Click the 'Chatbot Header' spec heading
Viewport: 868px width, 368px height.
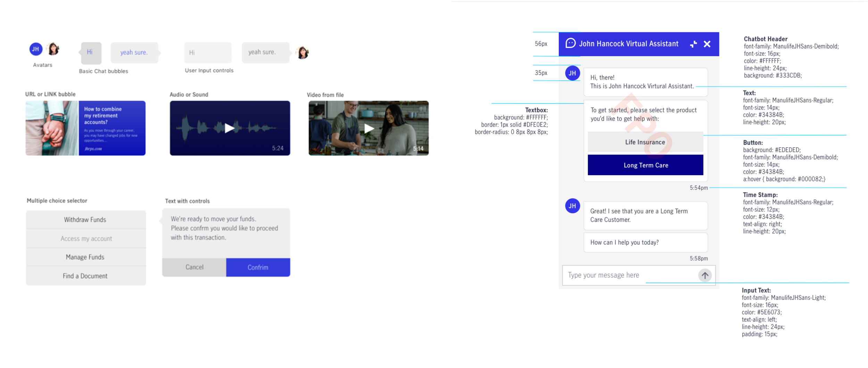pyautogui.click(x=765, y=39)
